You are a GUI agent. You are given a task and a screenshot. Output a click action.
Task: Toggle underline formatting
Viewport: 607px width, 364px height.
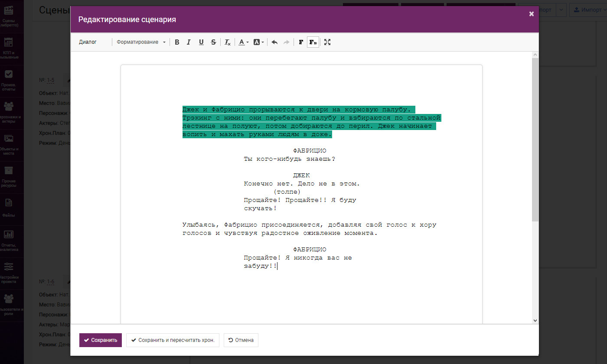[201, 42]
